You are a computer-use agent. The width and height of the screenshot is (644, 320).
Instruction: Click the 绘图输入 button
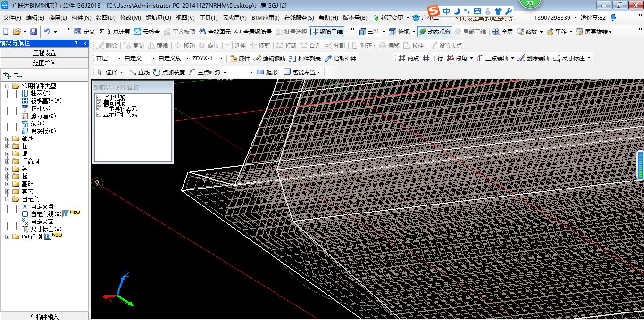(x=44, y=63)
